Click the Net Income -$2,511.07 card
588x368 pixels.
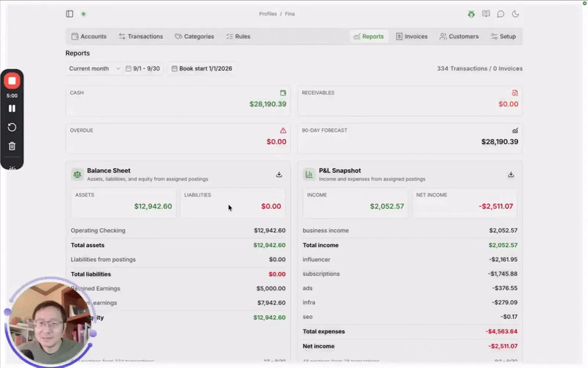(x=465, y=203)
